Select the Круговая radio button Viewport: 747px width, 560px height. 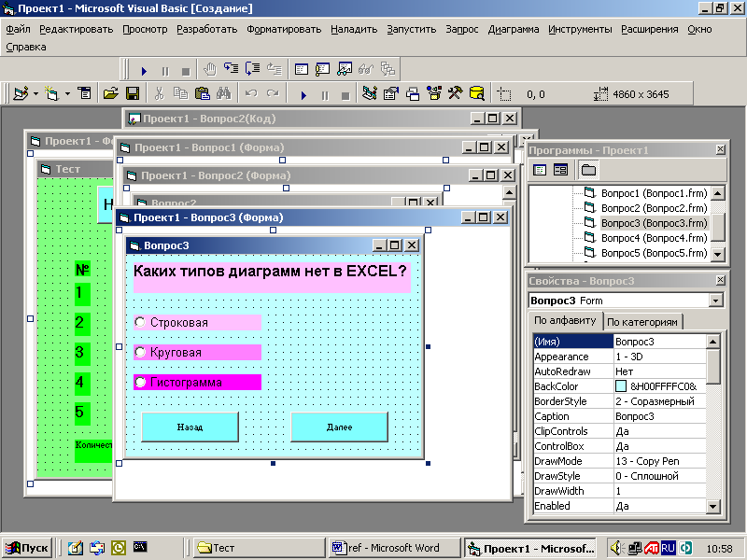click(x=141, y=352)
